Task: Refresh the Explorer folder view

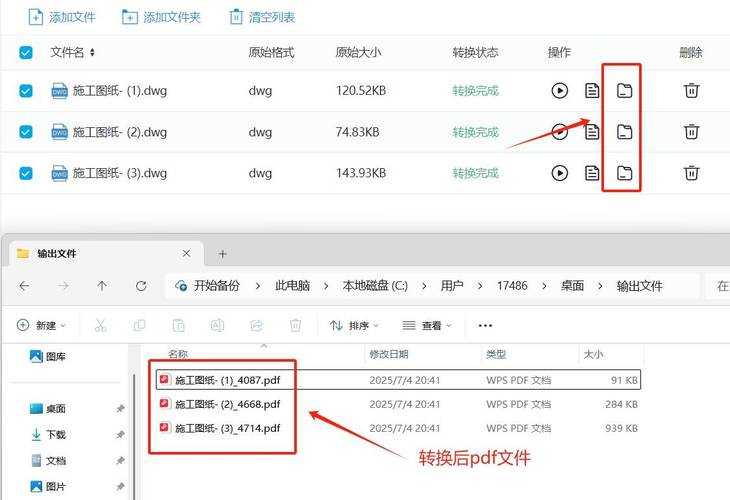Action: click(x=140, y=286)
